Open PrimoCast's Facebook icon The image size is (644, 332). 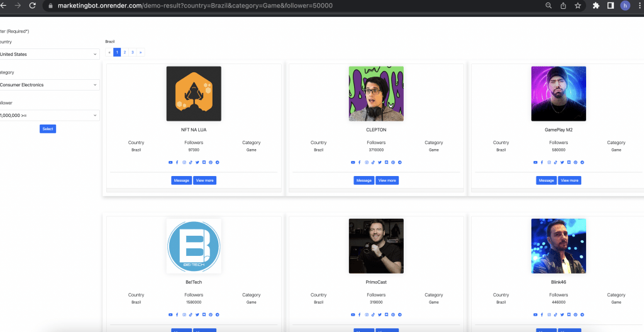click(359, 315)
